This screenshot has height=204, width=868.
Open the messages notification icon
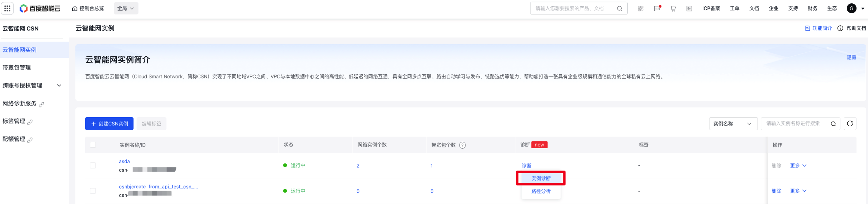(x=657, y=8)
